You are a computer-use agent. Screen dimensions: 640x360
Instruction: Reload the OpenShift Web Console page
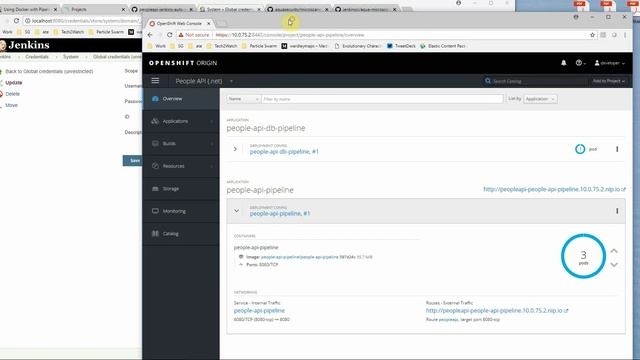pyautogui.click(x=169, y=35)
